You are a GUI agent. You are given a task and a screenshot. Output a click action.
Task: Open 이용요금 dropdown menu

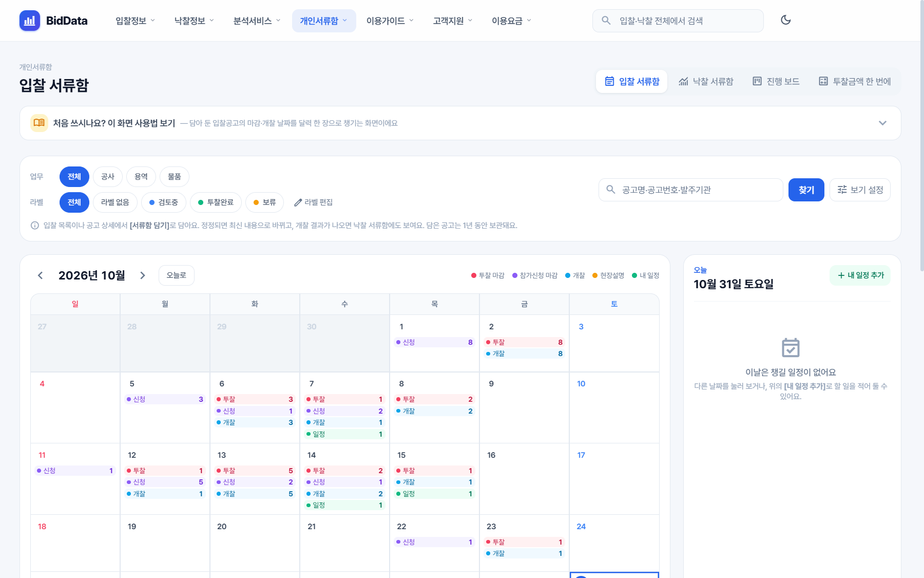[x=511, y=21]
